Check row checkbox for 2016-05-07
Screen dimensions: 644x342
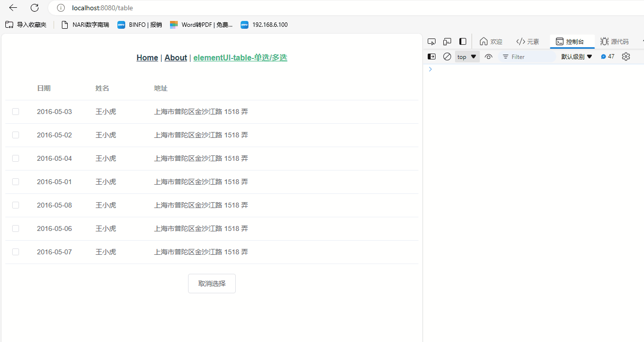coord(16,252)
